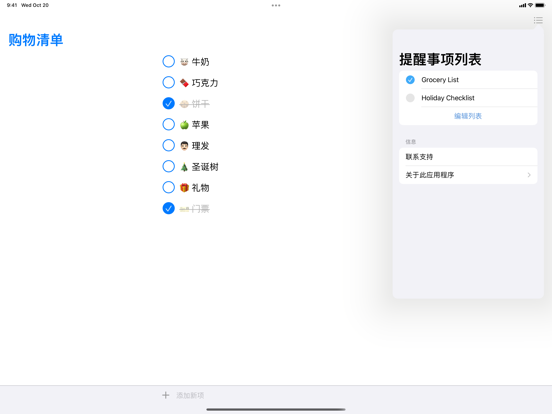Tap the 礼物 item text

tap(200, 188)
